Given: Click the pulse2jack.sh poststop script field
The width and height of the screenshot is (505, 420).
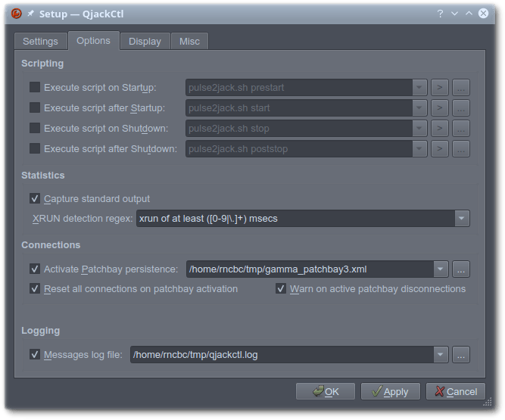Looking at the screenshot, I should point(299,148).
